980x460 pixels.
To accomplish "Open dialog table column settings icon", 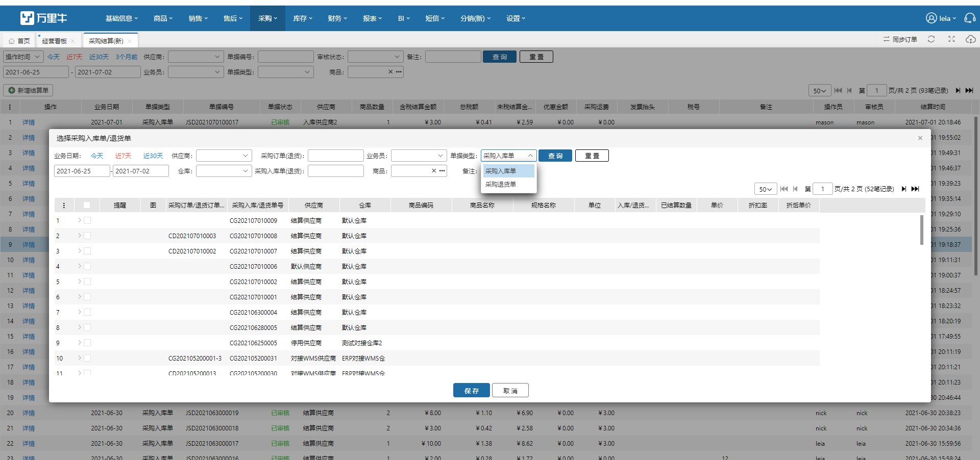I will click(x=64, y=206).
